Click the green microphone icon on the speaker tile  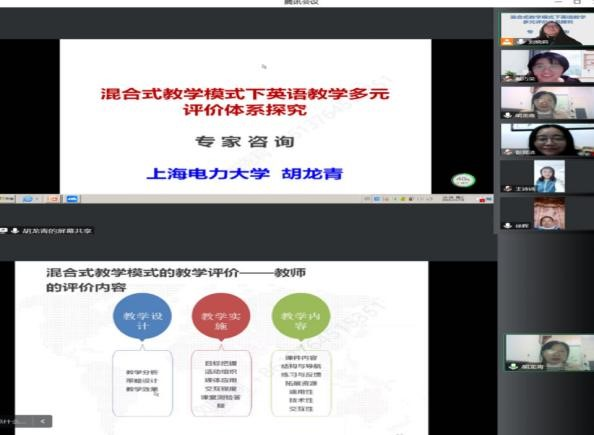click(513, 366)
